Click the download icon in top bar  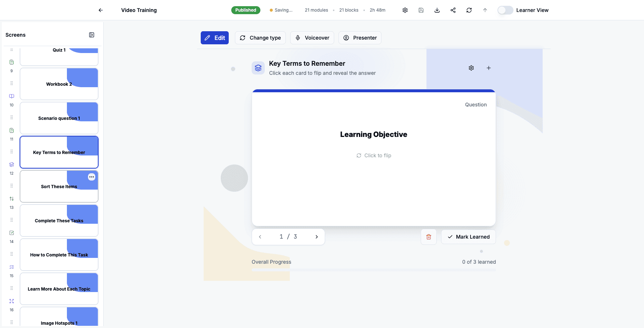[437, 10]
